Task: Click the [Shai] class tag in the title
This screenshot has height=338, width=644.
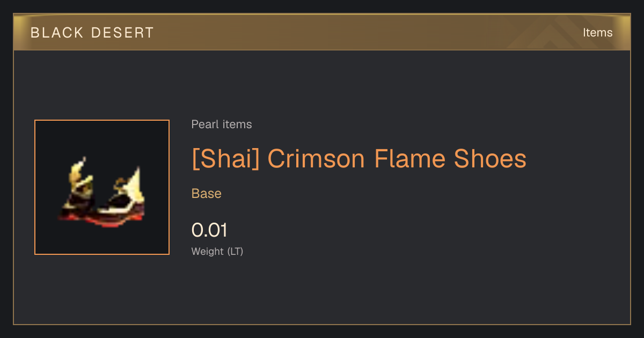Action: coord(225,159)
